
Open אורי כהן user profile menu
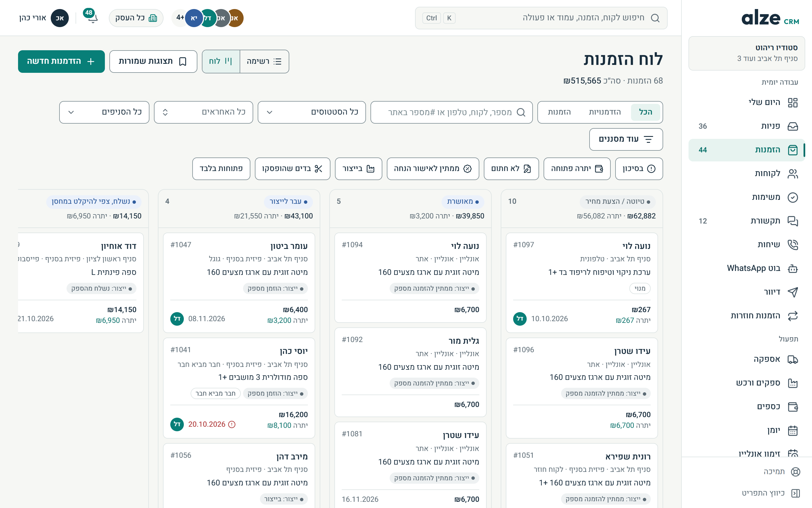pyautogui.click(x=44, y=18)
